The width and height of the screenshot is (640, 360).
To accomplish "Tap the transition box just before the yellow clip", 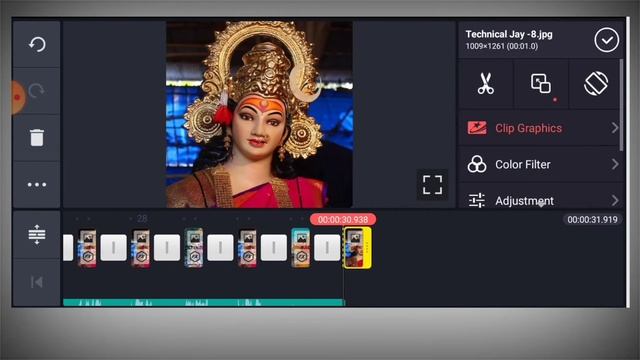I will (x=327, y=247).
